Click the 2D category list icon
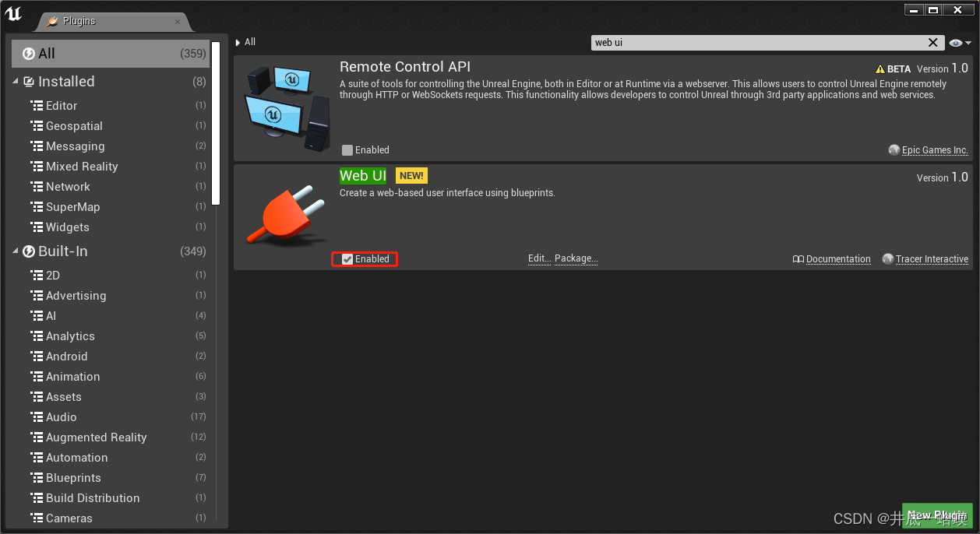Image resolution: width=980 pixels, height=534 pixels. coord(37,276)
